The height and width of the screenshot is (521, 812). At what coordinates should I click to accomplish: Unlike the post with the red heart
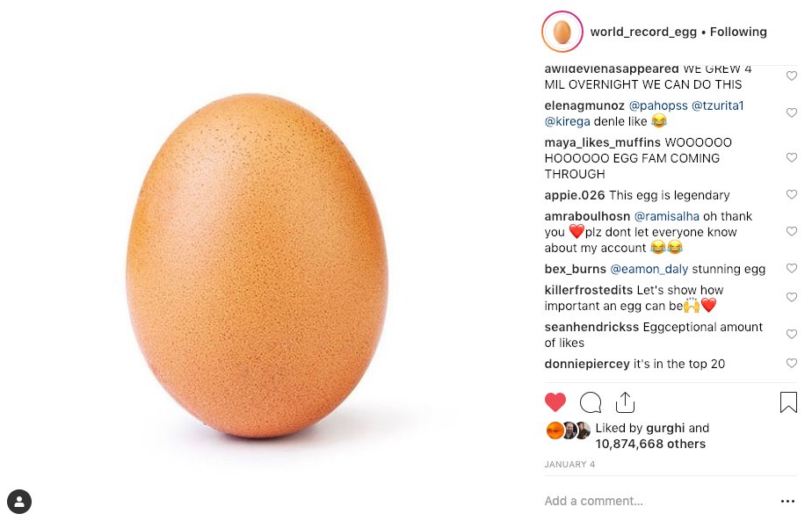tap(555, 402)
